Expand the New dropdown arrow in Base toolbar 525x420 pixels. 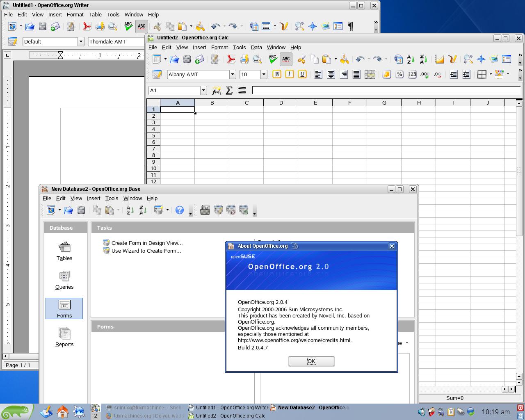pyautogui.click(x=59, y=210)
